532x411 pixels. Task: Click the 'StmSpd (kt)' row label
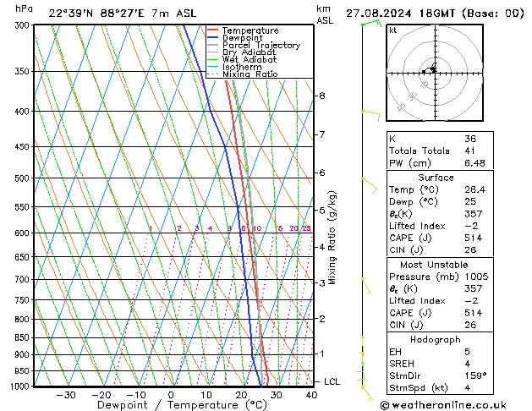click(x=419, y=387)
